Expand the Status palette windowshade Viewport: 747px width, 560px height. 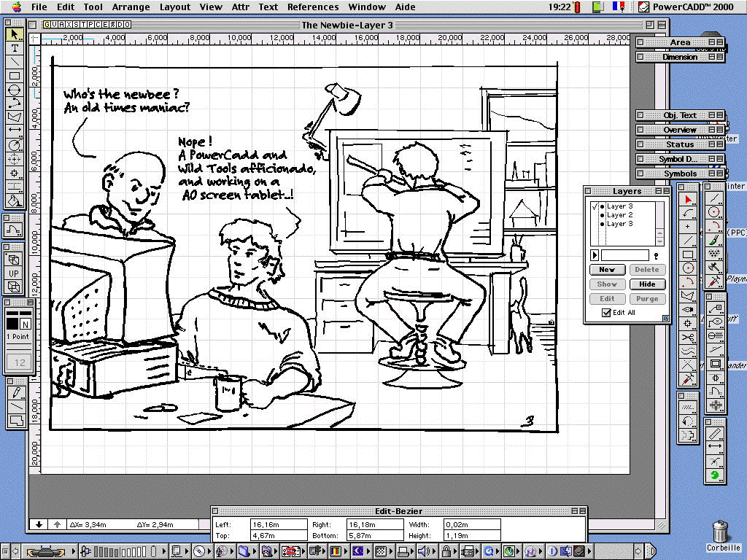tap(720, 144)
